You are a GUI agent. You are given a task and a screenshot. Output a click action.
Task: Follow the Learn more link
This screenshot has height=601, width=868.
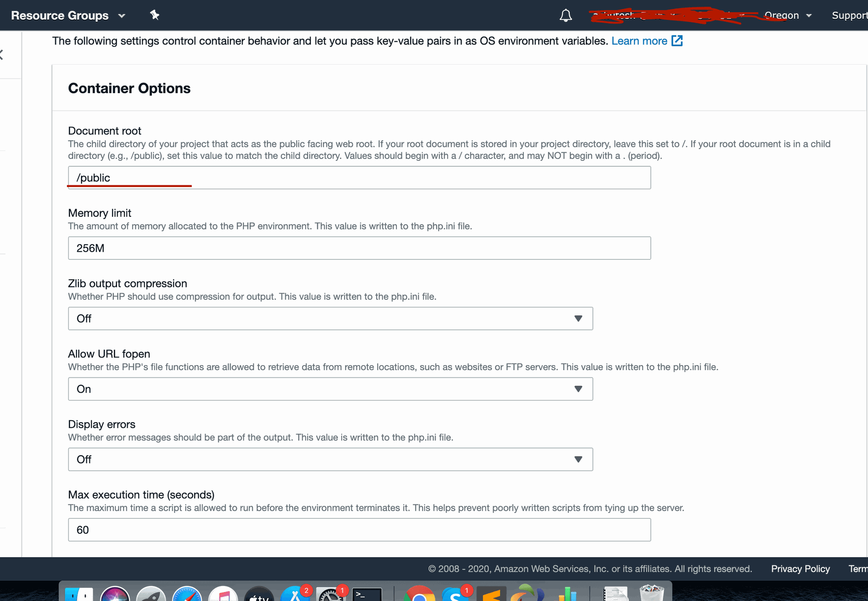coord(639,41)
